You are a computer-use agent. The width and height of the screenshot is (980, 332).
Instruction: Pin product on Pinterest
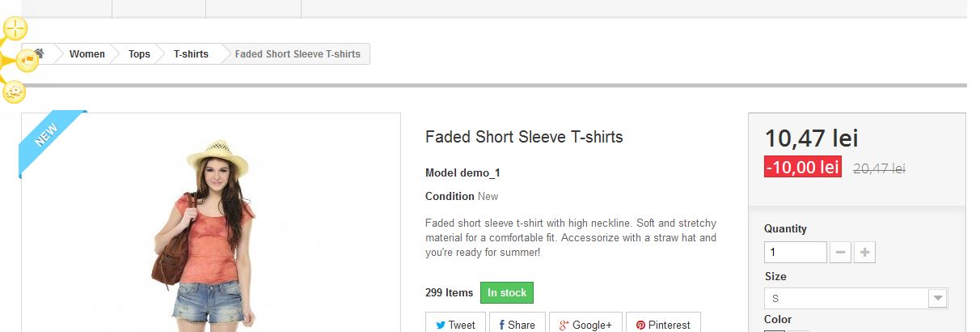[663, 324]
